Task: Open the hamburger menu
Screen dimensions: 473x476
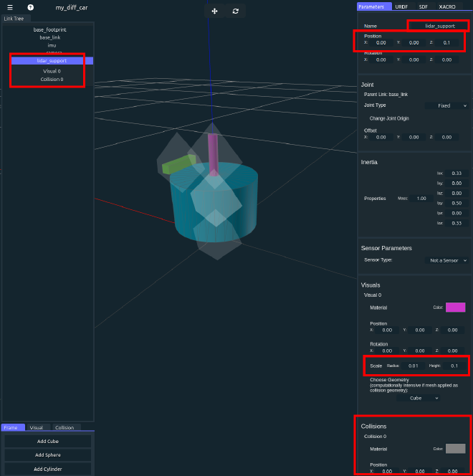Action: pos(10,7)
